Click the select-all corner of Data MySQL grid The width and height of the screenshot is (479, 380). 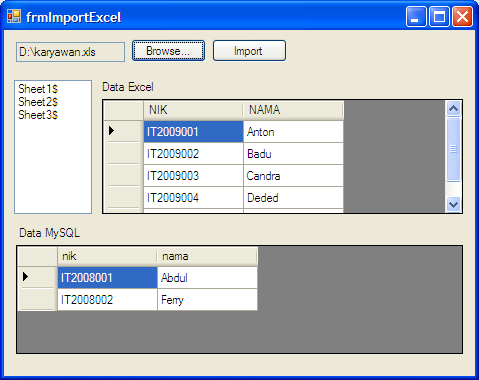click(38, 256)
